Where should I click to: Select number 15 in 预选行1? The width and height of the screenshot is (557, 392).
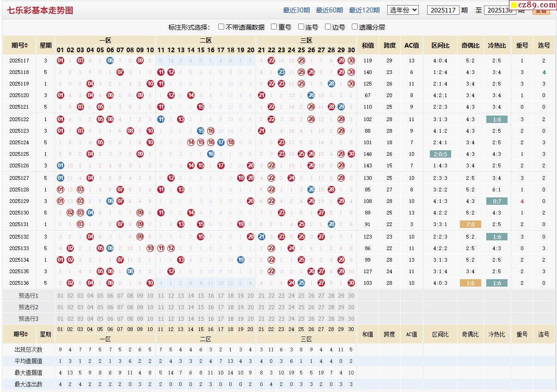tap(201, 296)
